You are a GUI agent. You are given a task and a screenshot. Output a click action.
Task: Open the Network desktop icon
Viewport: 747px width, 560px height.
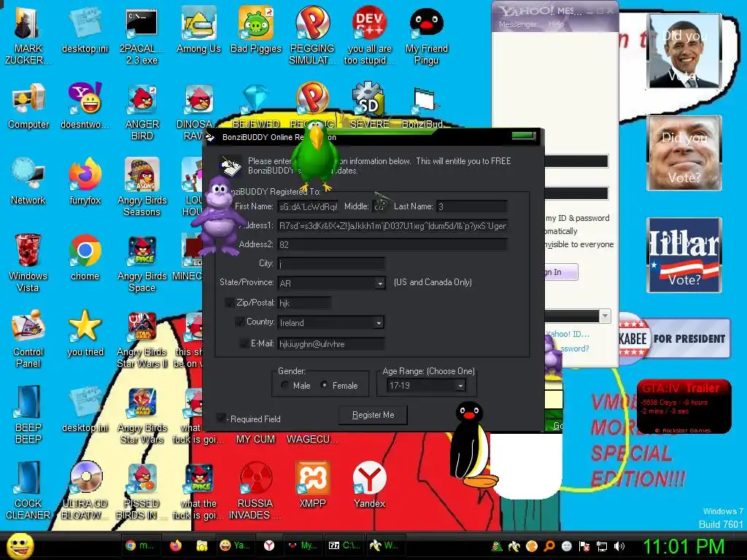28,182
